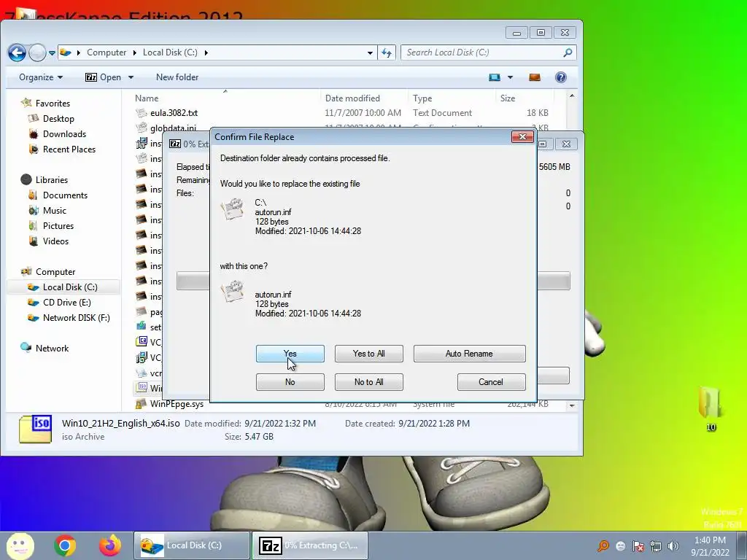Viewport: 747px width, 560px height.
Task: Open the Organize menu
Action: 41,77
